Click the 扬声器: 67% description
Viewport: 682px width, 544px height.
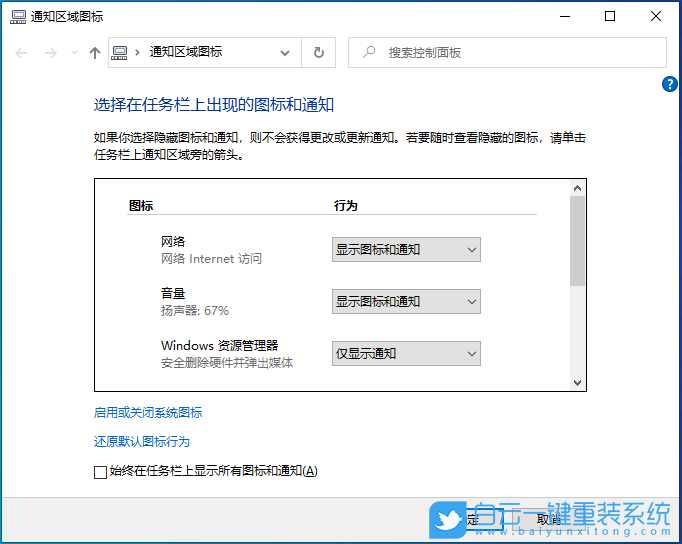point(195,310)
